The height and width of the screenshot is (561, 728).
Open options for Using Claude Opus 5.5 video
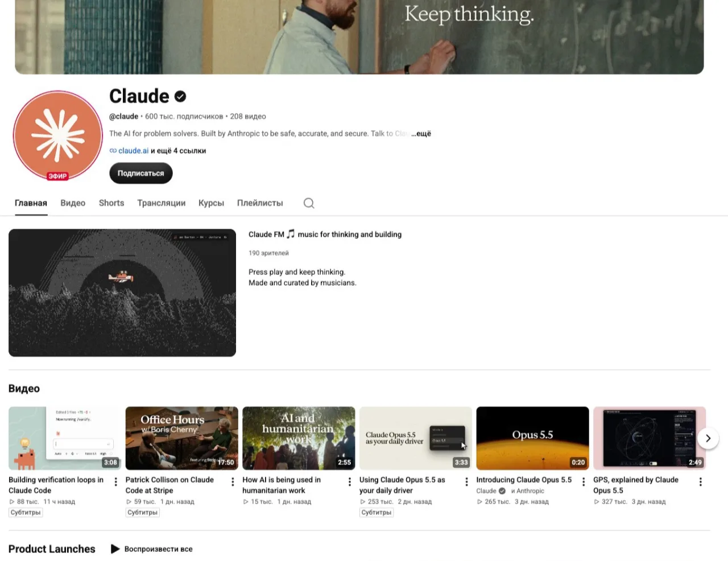(466, 482)
